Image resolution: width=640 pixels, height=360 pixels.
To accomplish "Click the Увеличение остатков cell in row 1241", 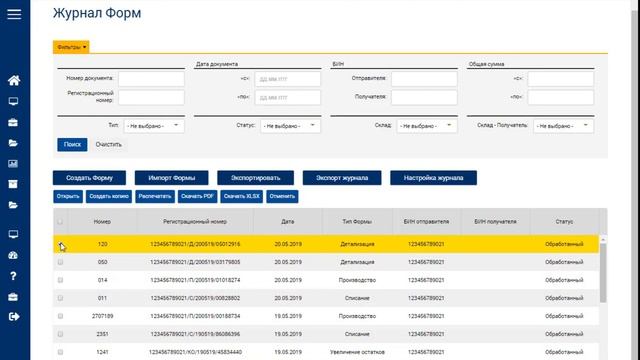I will 357,352.
